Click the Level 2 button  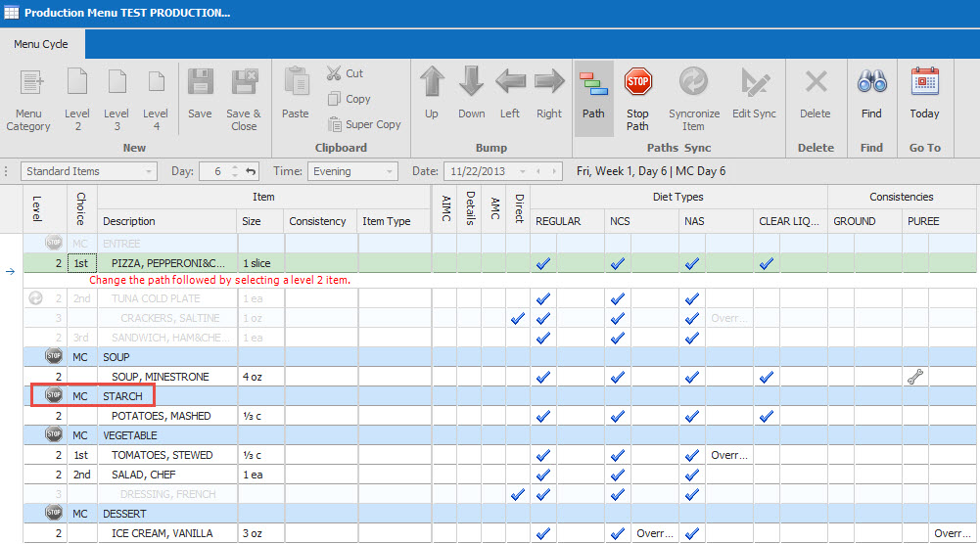[x=77, y=94]
